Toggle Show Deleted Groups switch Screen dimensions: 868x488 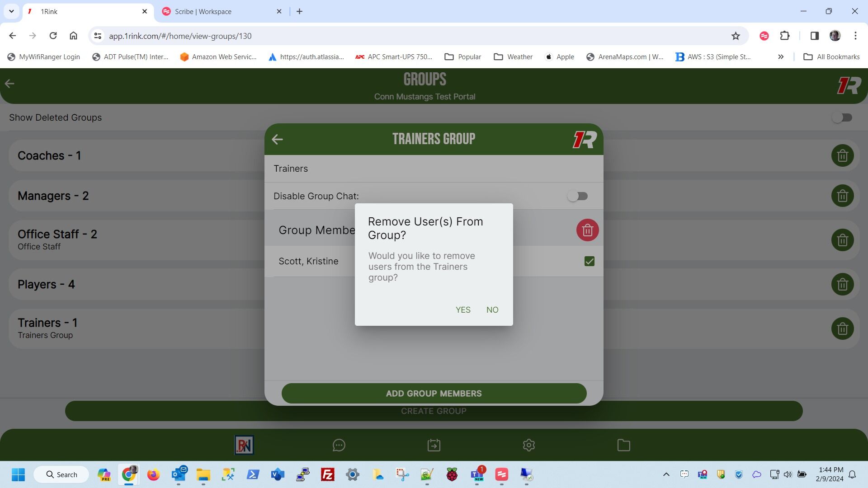[x=842, y=118]
